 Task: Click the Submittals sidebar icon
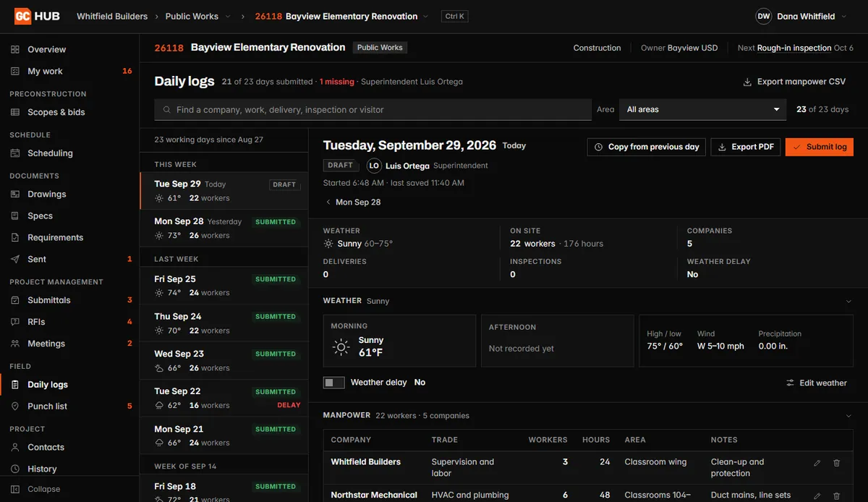click(15, 300)
